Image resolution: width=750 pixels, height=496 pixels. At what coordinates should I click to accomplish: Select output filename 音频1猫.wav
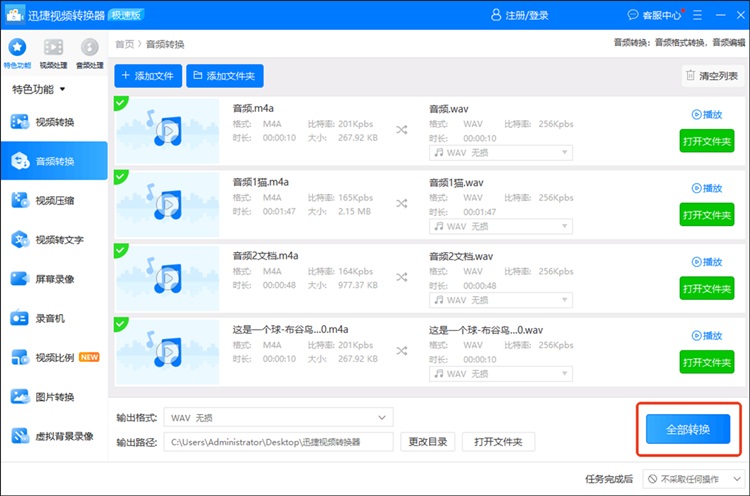point(456,183)
